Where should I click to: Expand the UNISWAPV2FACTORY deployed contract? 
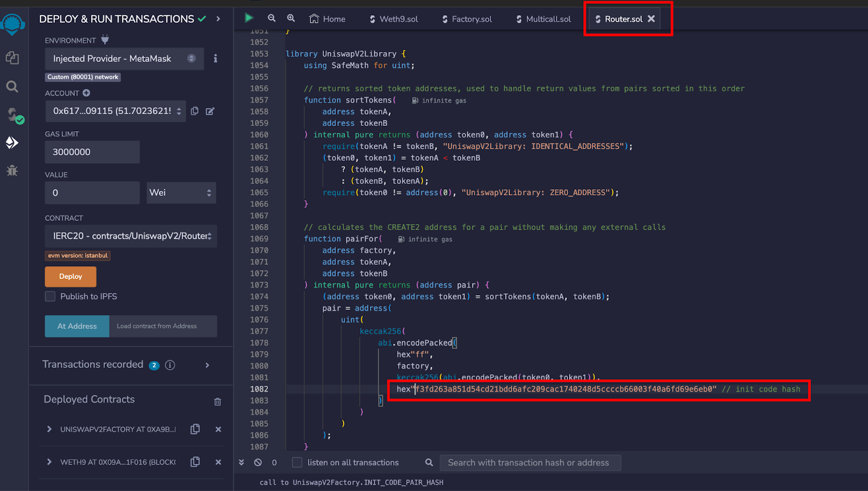[49, 429]
